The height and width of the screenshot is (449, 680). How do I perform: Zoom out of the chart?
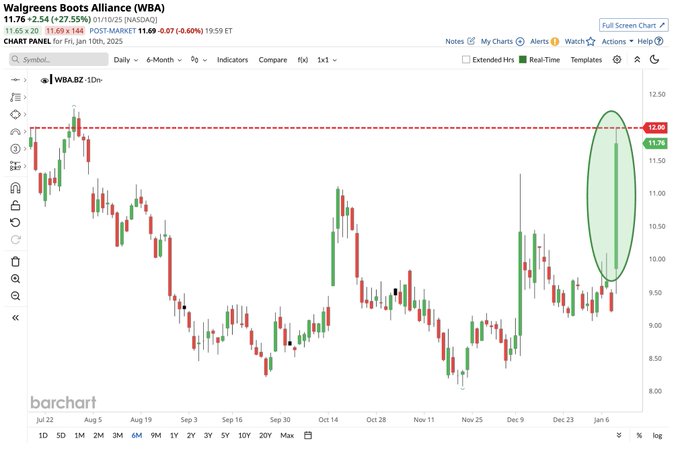pos(15,296)
